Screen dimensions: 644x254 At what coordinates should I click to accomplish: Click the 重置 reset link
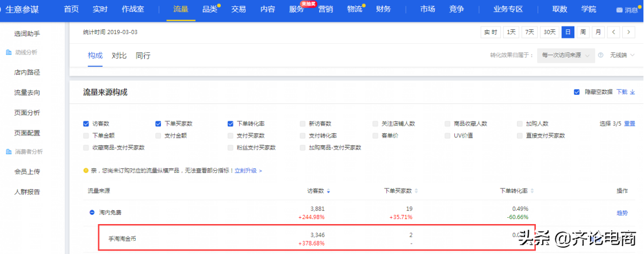pos(630,124)
